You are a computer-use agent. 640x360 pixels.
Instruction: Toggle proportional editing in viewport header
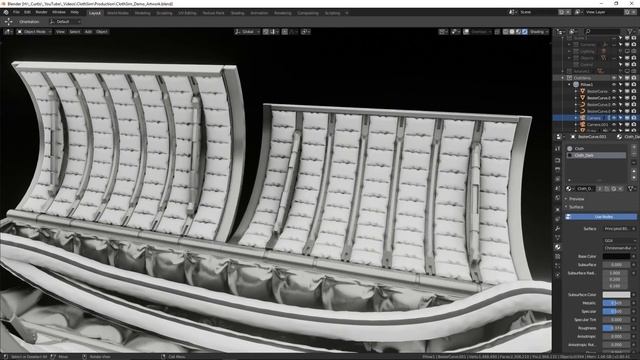(285, 31)
